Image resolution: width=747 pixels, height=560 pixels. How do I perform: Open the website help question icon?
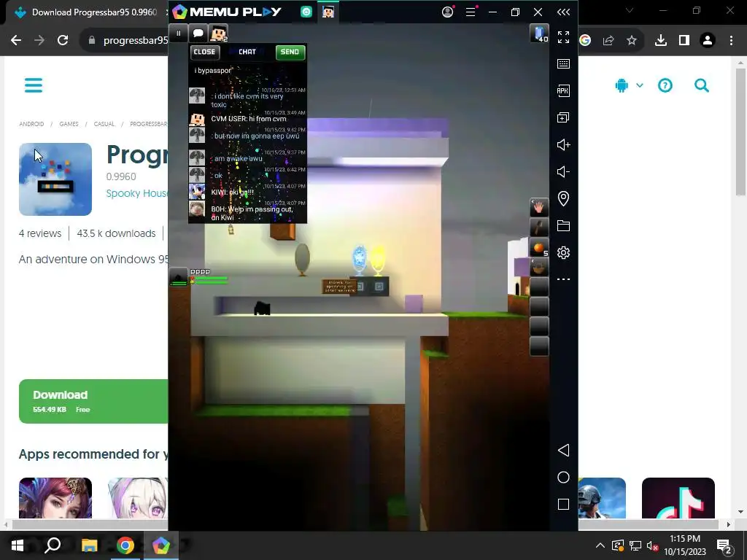(665, 85)
